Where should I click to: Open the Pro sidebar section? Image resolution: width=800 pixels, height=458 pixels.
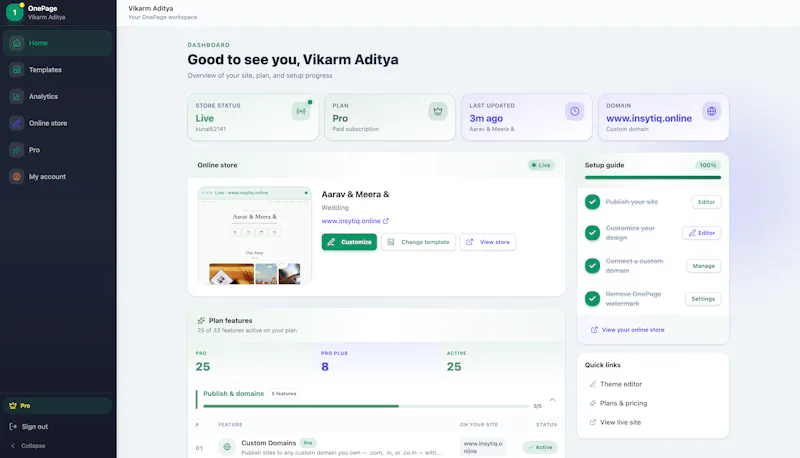(x=57, y=150)
